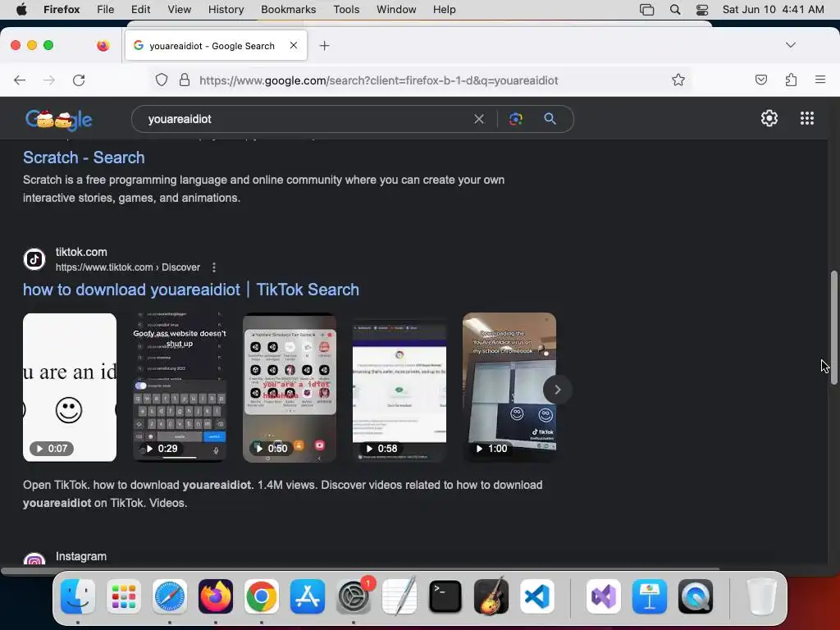Open Spotlight search in the menu bar

[x=675, y=10]
